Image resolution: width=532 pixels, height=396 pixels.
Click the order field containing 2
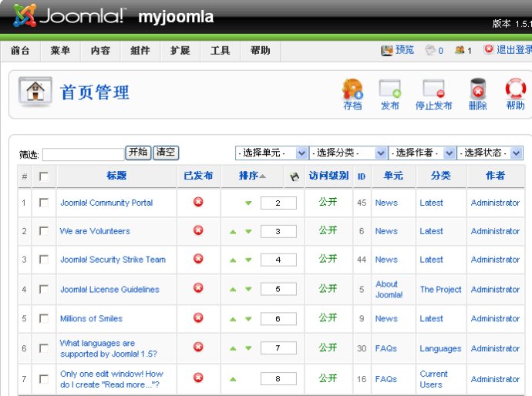[x=278, y=203]
